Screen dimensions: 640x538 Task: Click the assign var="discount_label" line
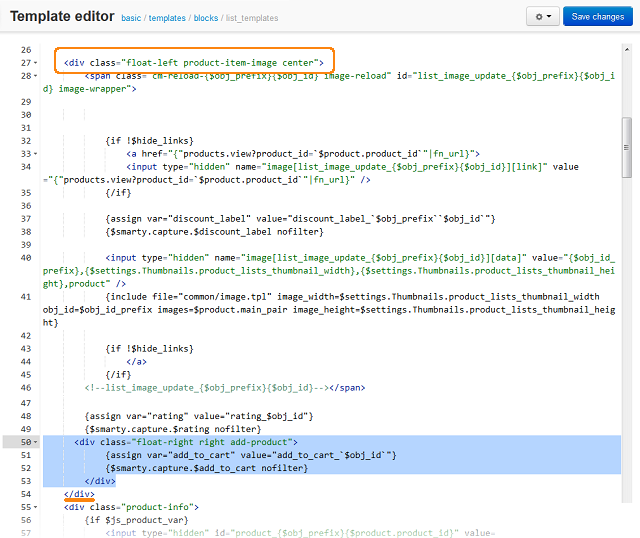click(x=300, y=219)
